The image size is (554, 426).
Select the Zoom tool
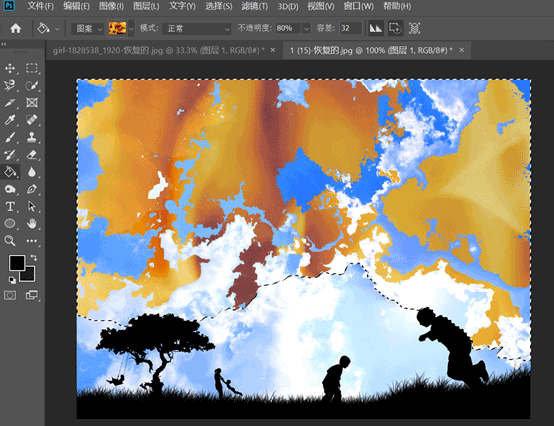pyautogui.click(x=10, y=241)
